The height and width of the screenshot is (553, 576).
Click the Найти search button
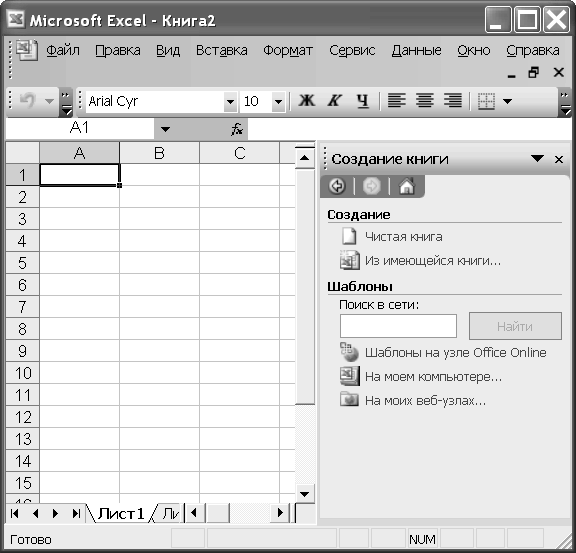515,326
